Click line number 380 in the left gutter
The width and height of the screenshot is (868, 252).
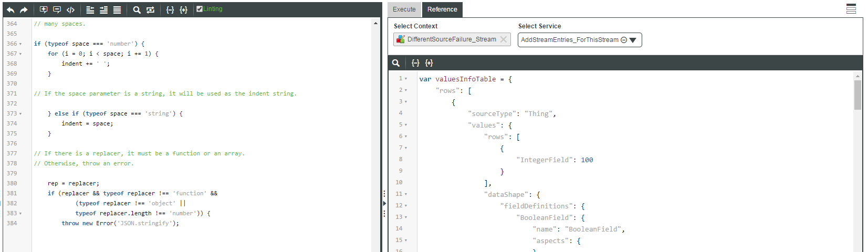coord(12,183)
